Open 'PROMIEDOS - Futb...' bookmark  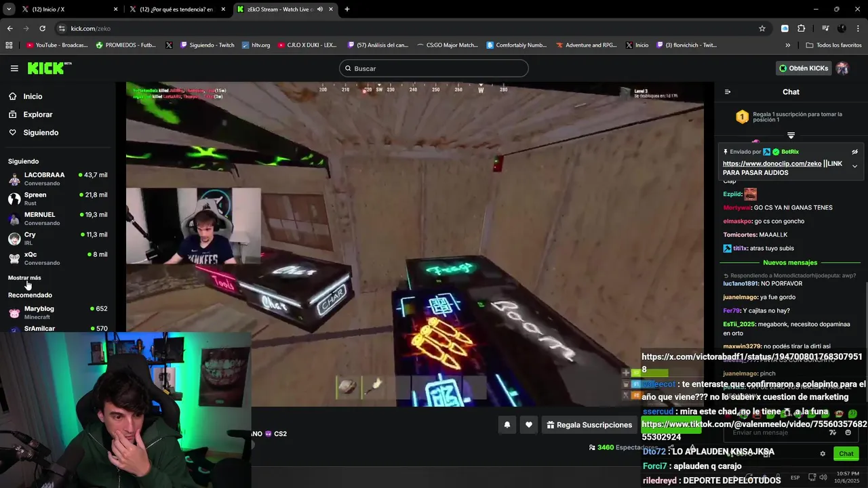click(126, 45)
